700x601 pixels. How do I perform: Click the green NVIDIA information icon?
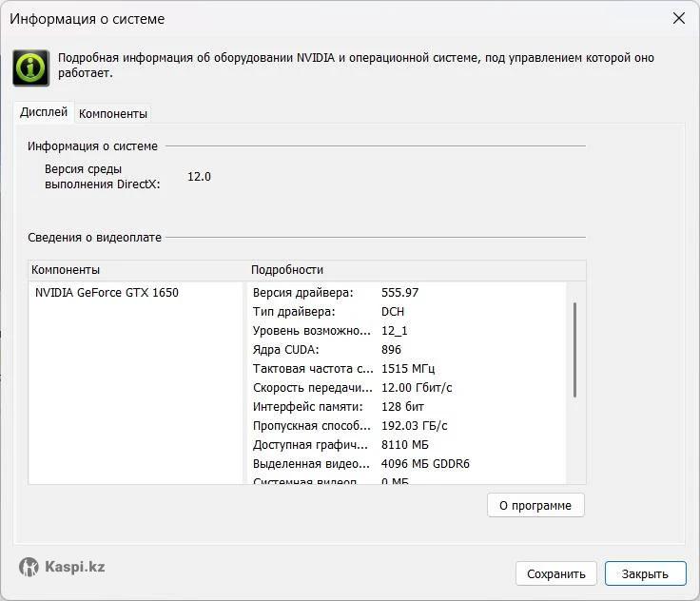[30, 68]
